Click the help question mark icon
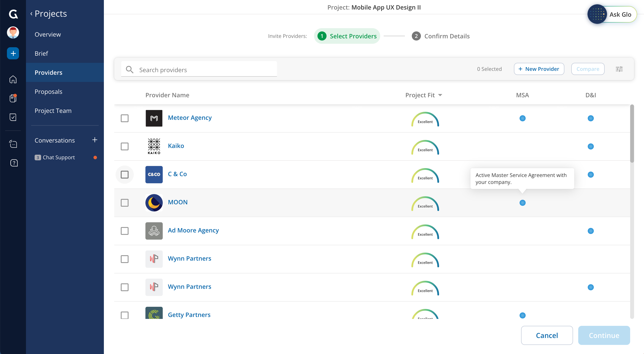Screen dimensions: 644x354 (14, 163)
